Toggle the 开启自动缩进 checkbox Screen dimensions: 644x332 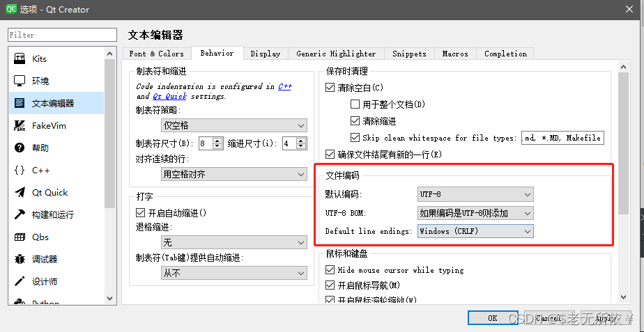141,212
